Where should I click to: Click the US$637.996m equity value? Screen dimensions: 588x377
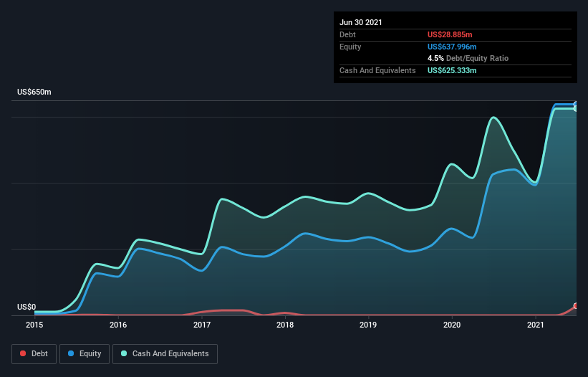(x=452, y=47)
